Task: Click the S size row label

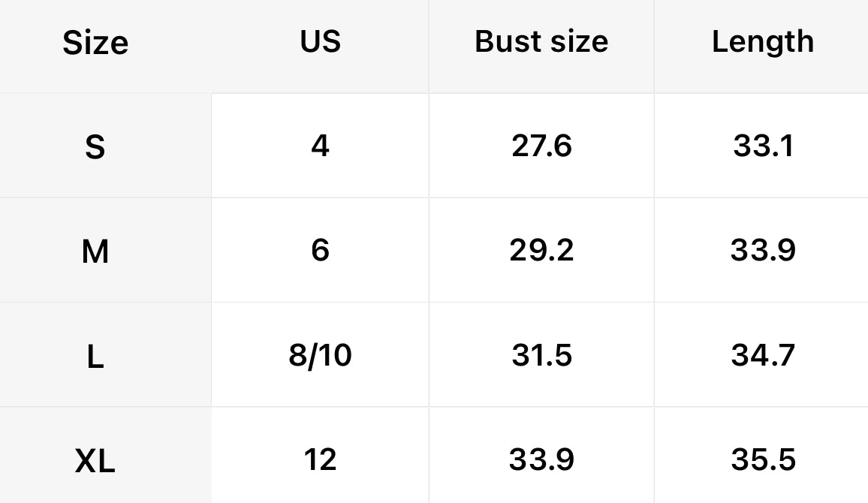Action: click(x=95, y=146)
